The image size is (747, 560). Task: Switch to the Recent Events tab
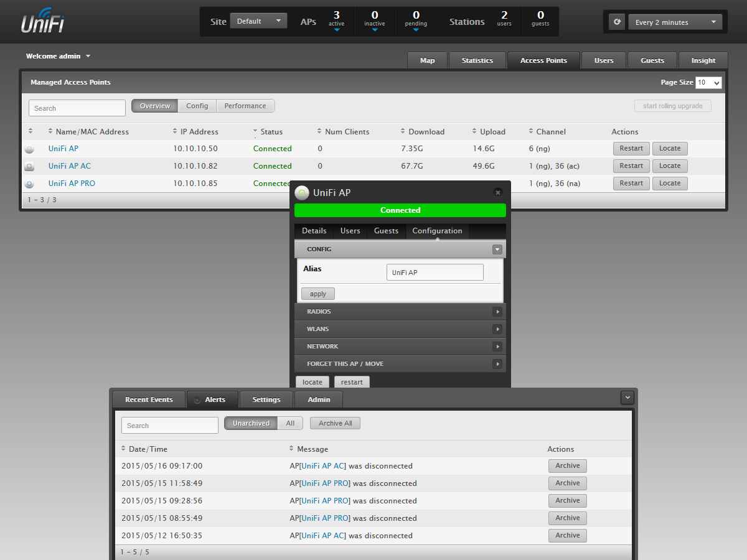point(149,399)
